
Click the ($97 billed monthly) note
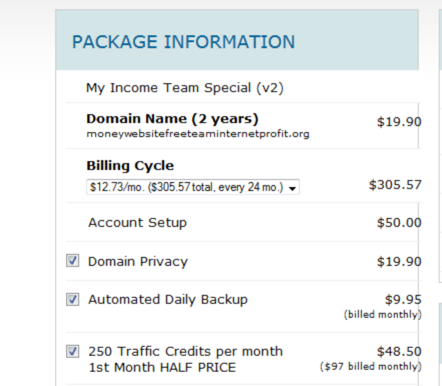click(x=371, y=367)
